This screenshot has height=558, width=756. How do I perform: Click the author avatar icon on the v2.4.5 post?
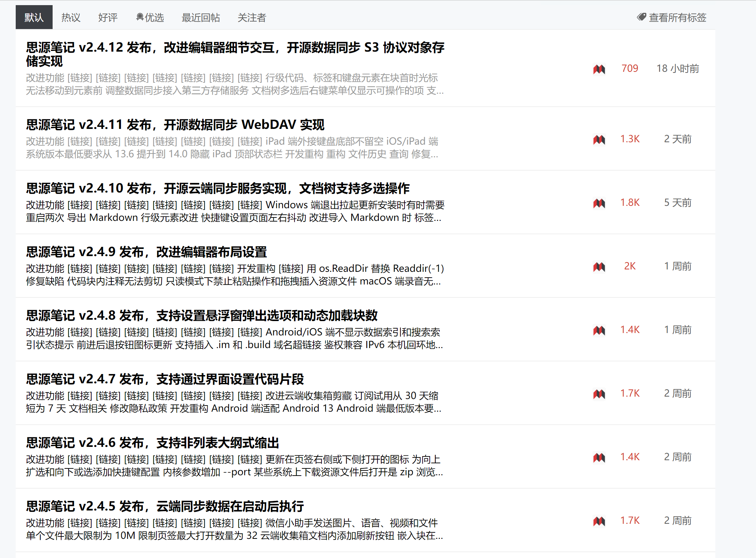599,521
